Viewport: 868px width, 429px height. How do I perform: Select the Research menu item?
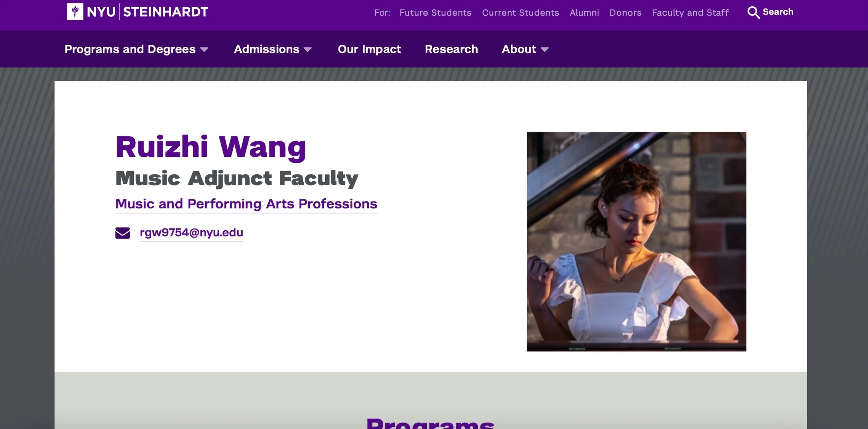(x=451, y=49)
